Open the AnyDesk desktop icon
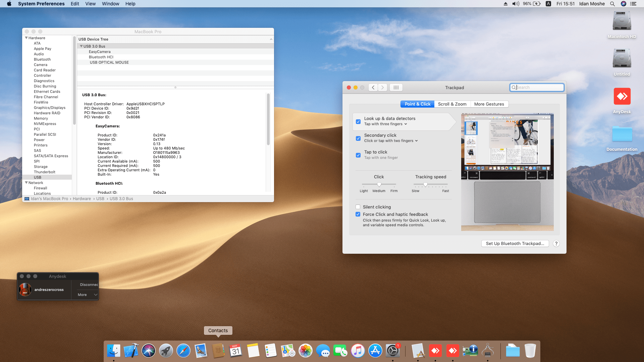This screenshot has height=362, width=644. tap(622, 97)
